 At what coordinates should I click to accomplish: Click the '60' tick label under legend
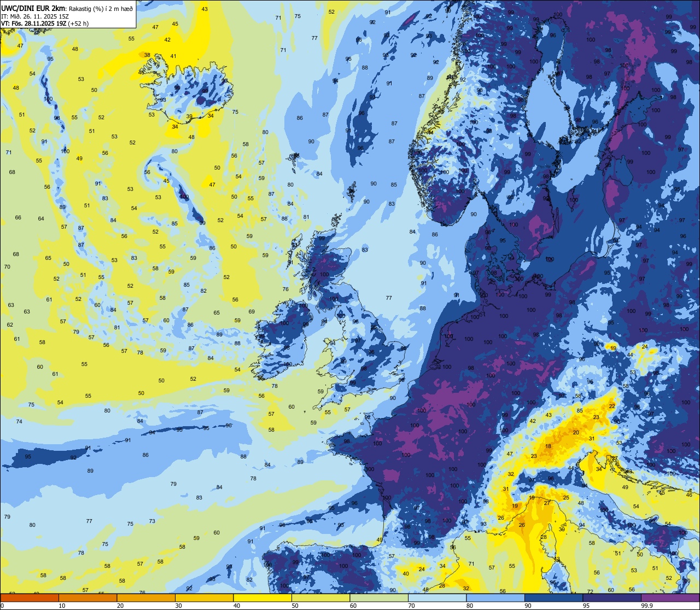coord(353,606)
